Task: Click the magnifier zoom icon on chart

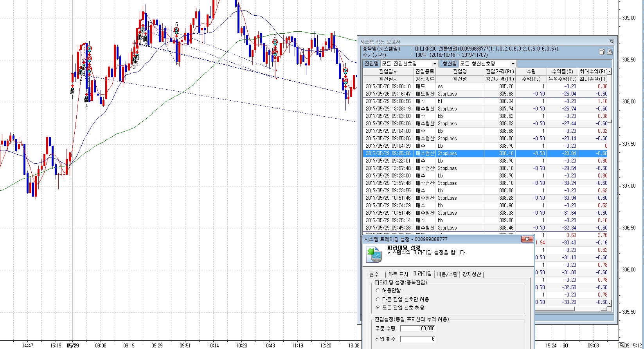Action: [621, 345]
